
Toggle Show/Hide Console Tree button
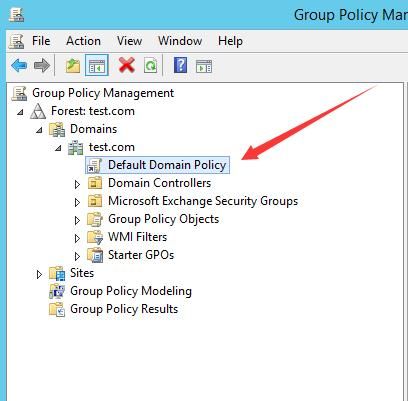[97, 65]
